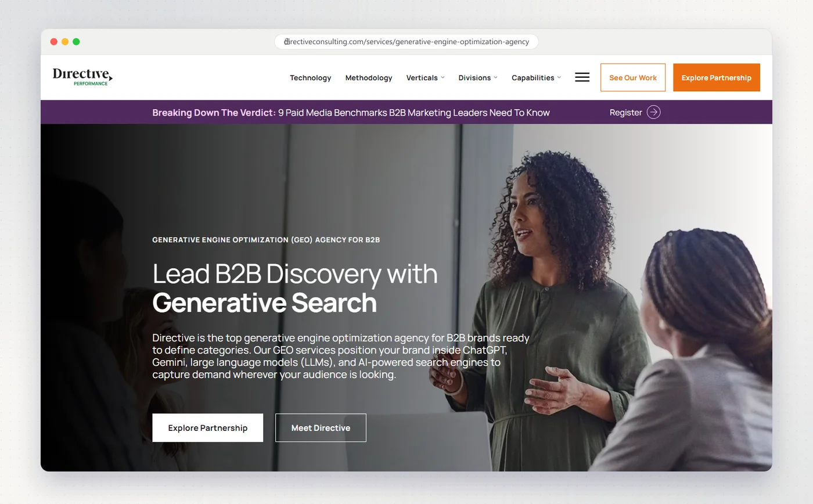Click the red close window button
The width and height of the screenshot is (813, 504).
[54, 42]
